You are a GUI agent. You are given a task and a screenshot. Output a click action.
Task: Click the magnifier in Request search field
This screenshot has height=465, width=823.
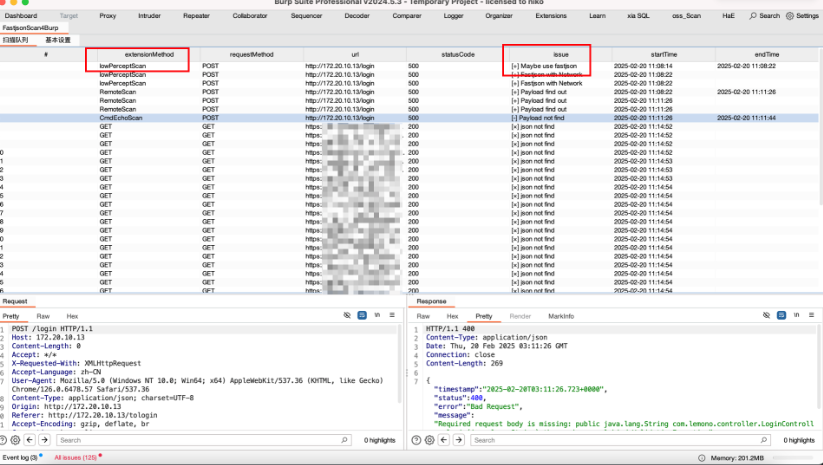344,440
